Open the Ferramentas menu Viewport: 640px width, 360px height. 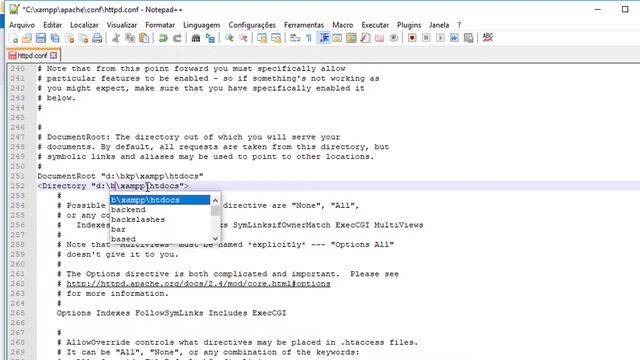tap(304, 25)
